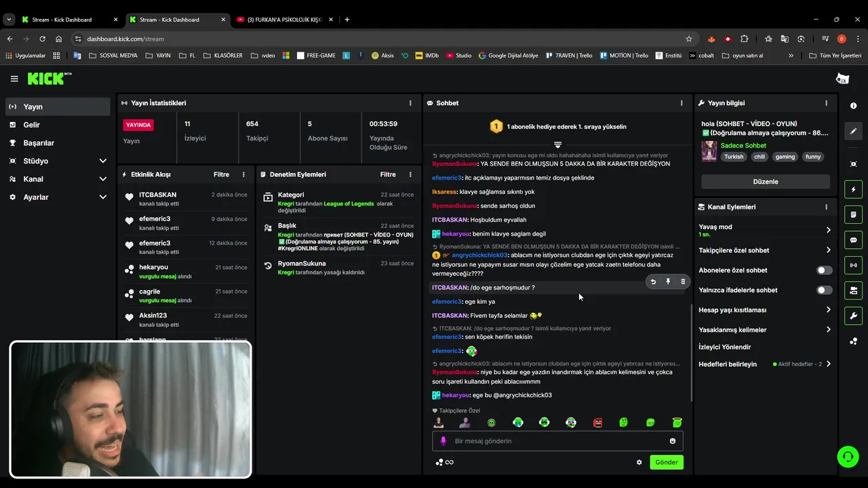868x488 pixels.
Task: Open Hesap yaşı kısıtlaması chevron
Action: tap(828, 310)
